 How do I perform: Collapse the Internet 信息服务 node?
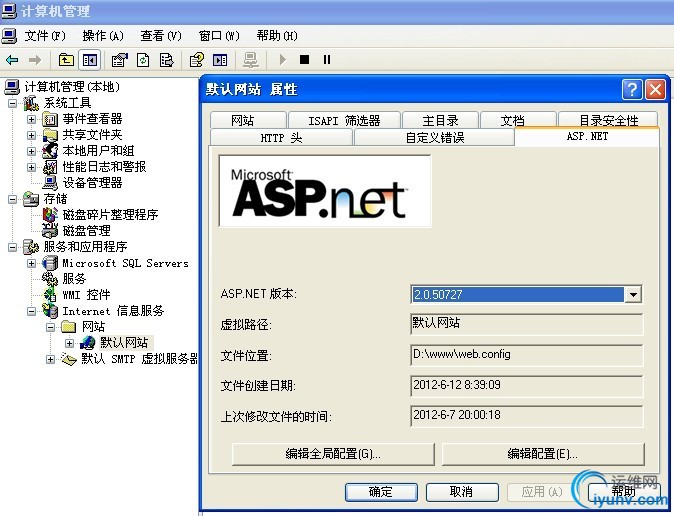(31, 311)
